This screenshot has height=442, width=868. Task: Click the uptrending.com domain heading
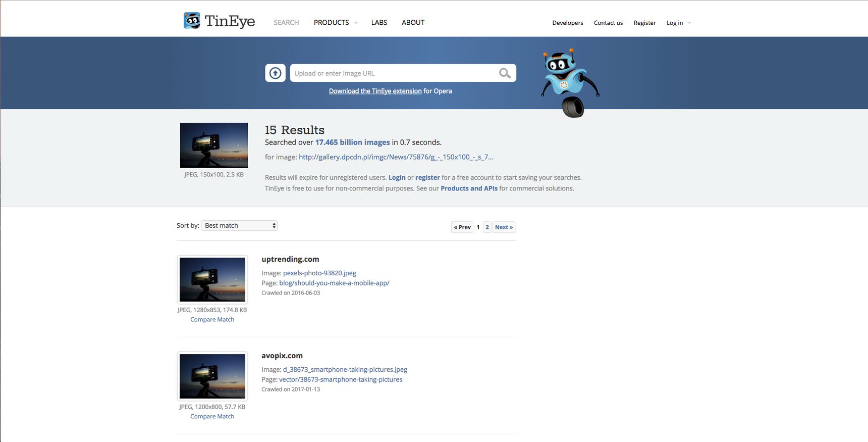coord(290,259)
